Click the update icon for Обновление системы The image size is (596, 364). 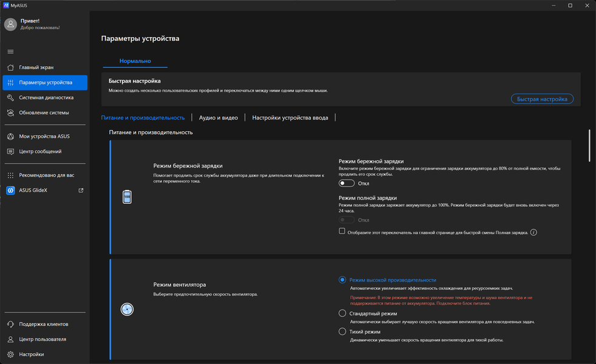(x=11, y=113)
